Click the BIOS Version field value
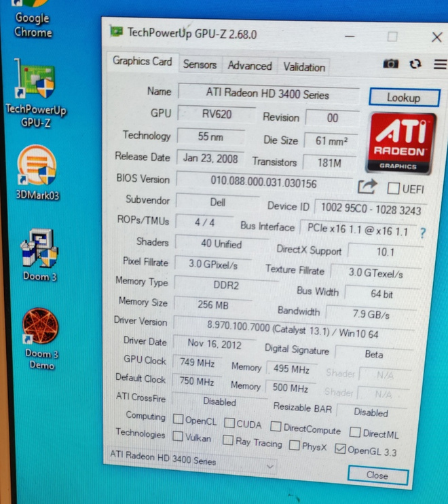 click(x=264, y=182)
